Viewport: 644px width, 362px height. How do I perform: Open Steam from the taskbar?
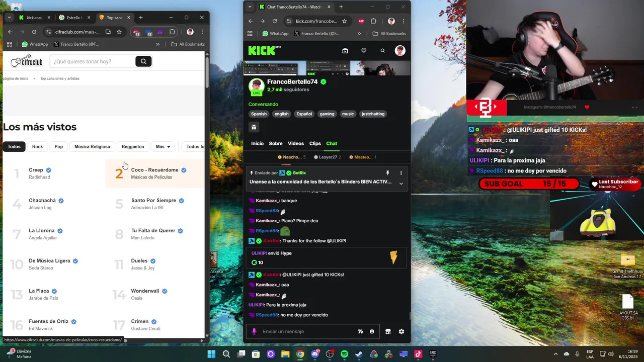359,354
